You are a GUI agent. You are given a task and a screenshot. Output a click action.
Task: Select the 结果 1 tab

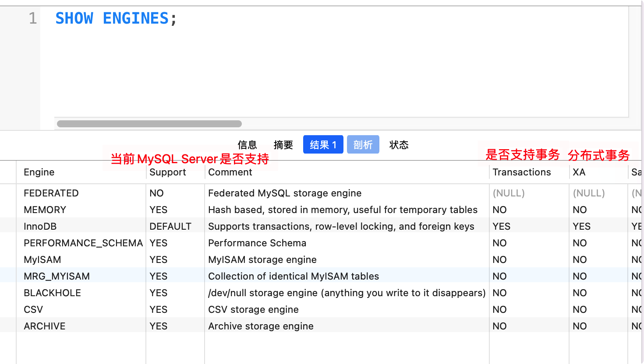click(x=323, y=144)
